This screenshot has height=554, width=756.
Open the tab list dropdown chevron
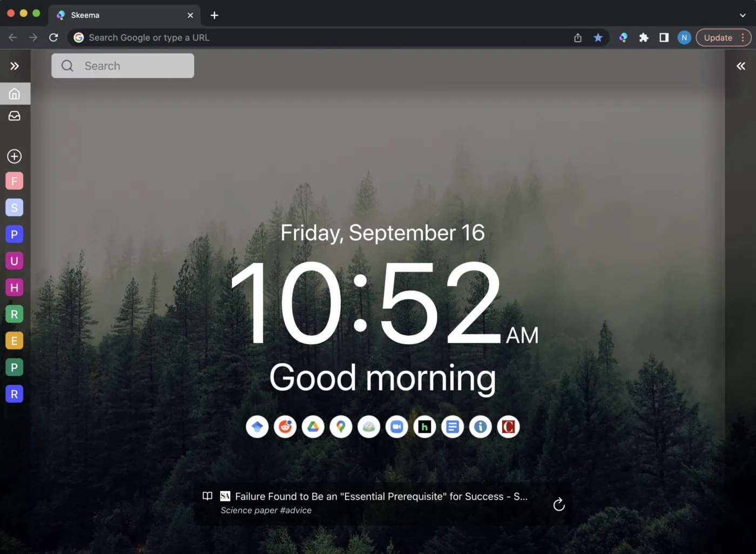point(742,15)
